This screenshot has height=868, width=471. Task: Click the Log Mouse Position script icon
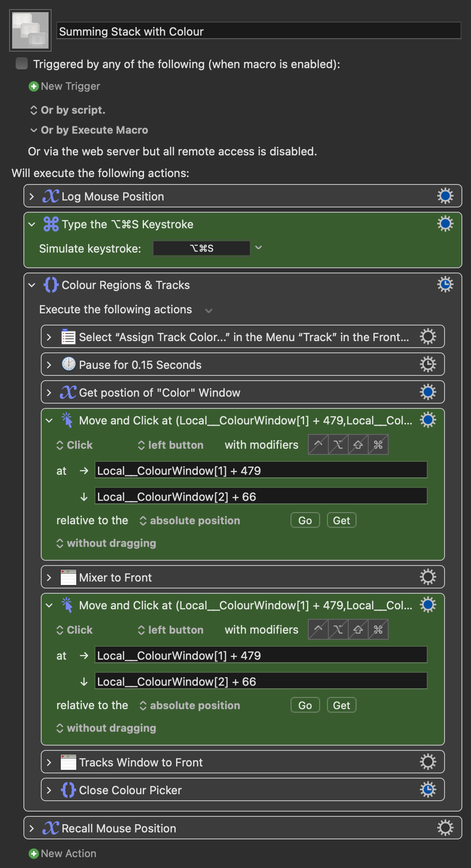(51, 196)
